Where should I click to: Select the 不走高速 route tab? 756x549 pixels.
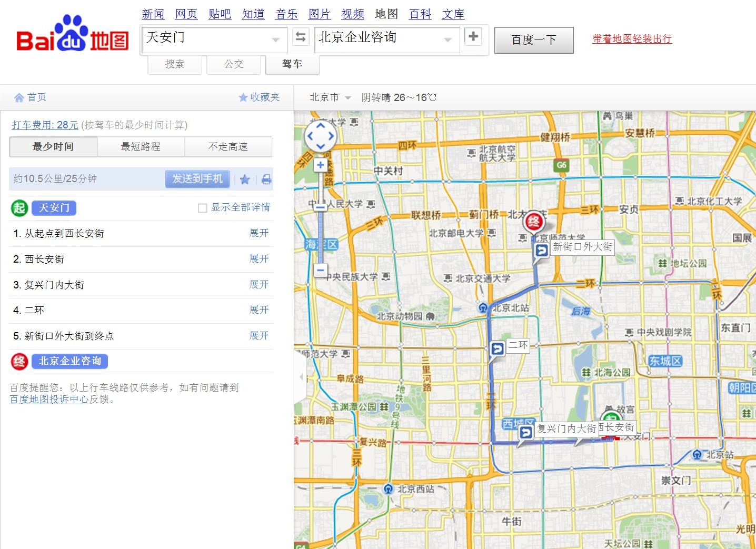point(228,147)
